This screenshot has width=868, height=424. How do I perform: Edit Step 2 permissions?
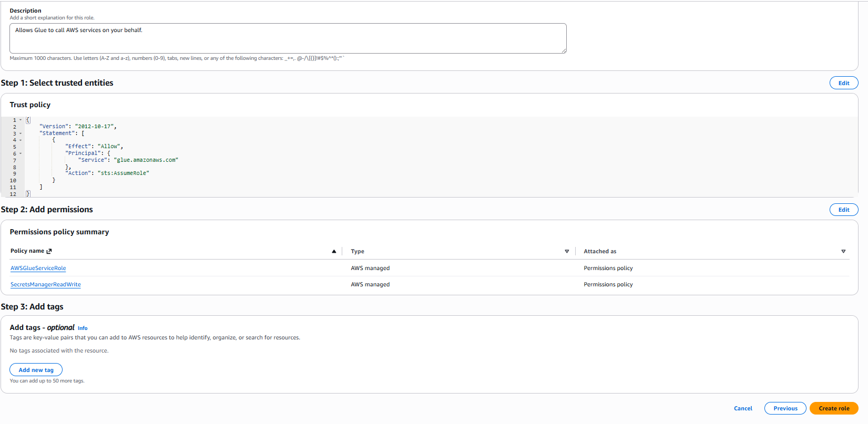point(844,210)
